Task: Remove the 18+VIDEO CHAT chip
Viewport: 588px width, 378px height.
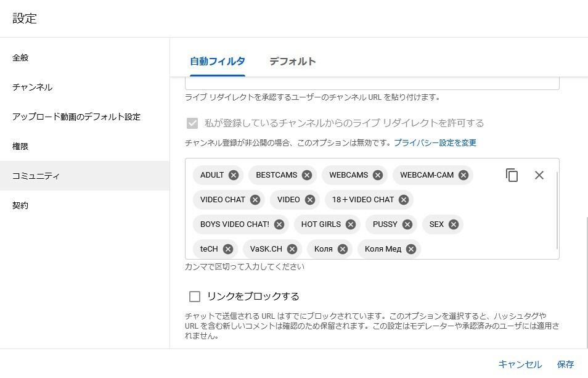Action: tap(404, 200)
